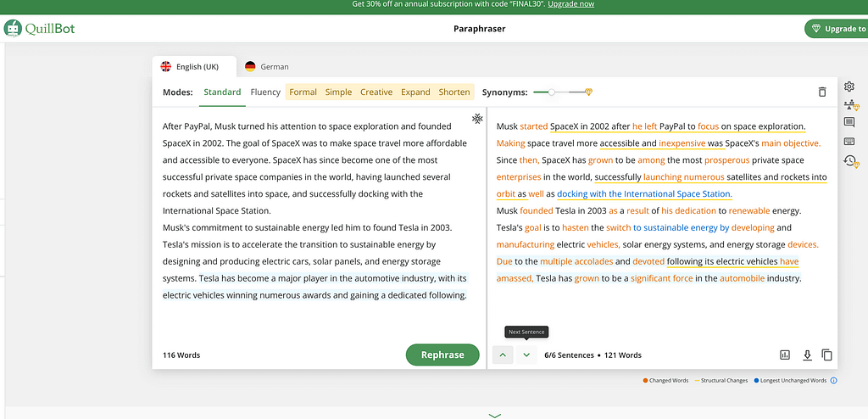
Task: Follow the 'Upgrade now' banner link
Action: (570, 4)
